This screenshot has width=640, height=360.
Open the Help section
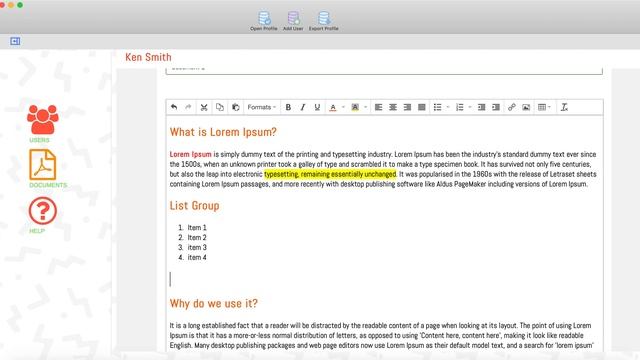(x=42, y=215)
